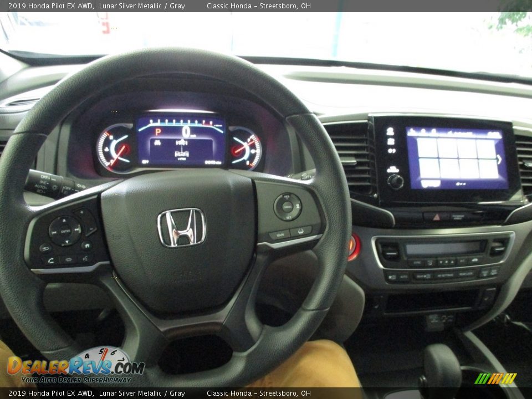Turn on the hazard warning lights
This screenshot has width=532, height=399.
437,217
